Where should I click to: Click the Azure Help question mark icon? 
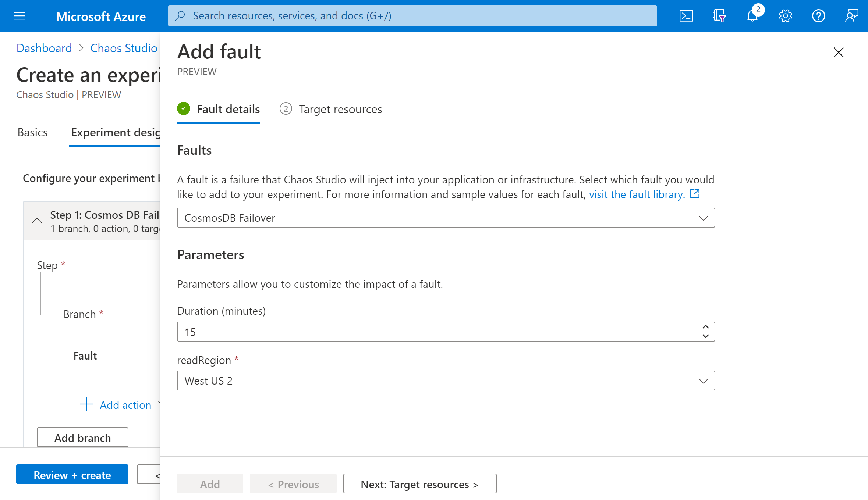pos(818,16)
